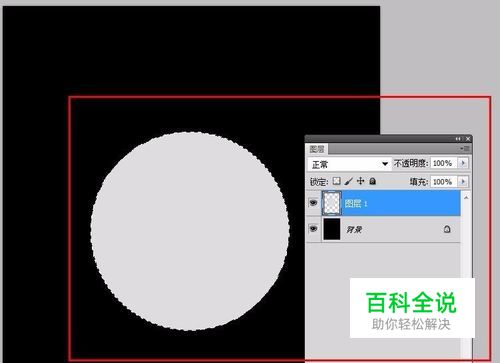Open the layers panel flyout menu icon

tap(465, 148)
